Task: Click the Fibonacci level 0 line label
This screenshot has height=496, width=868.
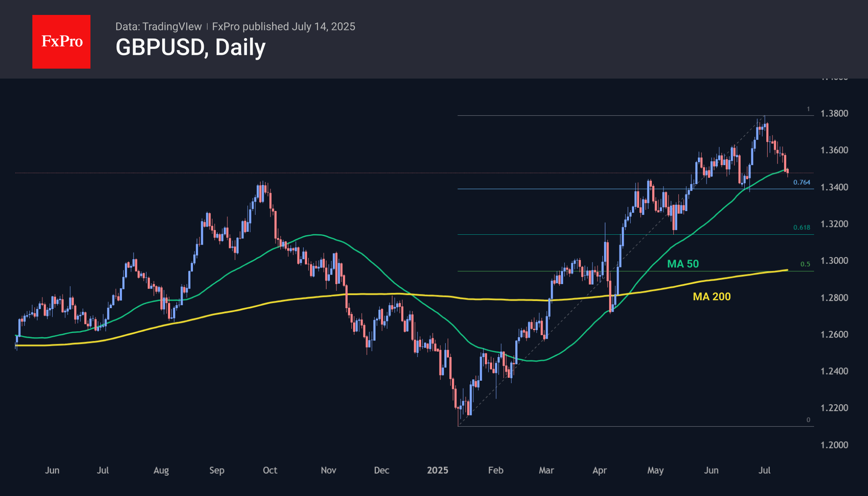Action: tap(808, 420)
